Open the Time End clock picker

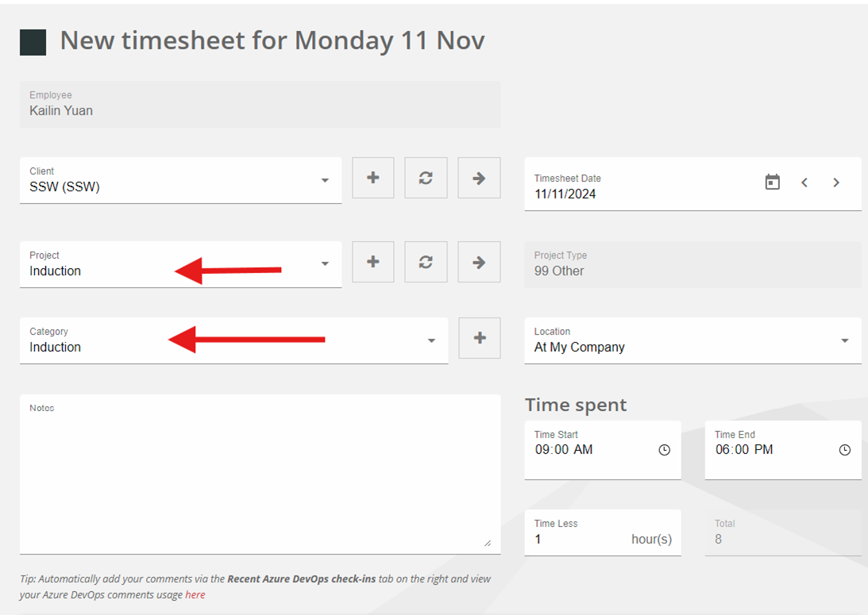(x=845, y=450)
